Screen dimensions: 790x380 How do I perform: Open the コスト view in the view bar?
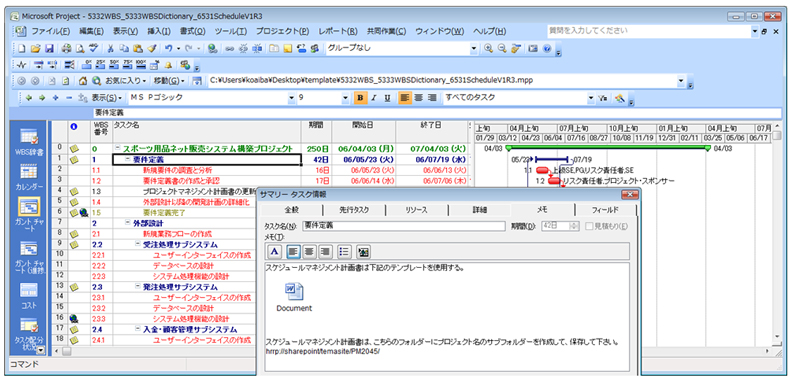coord(28,295)
